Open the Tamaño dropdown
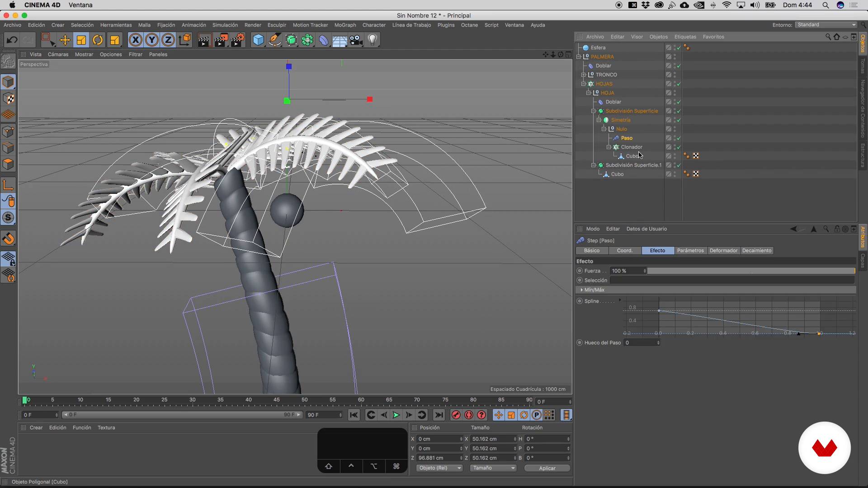Viewport: 868px width, 488px height. pos(493,468)
